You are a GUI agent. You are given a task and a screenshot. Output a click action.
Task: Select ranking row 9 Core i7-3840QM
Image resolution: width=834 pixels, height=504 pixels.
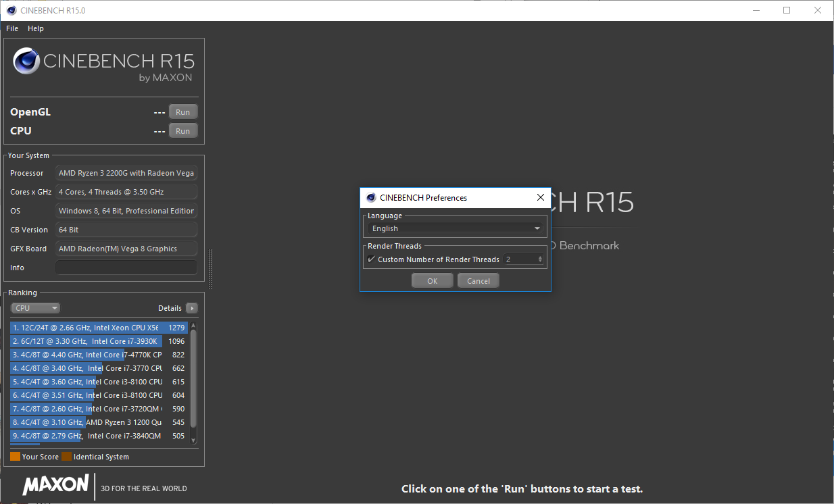tap(99, 436)
